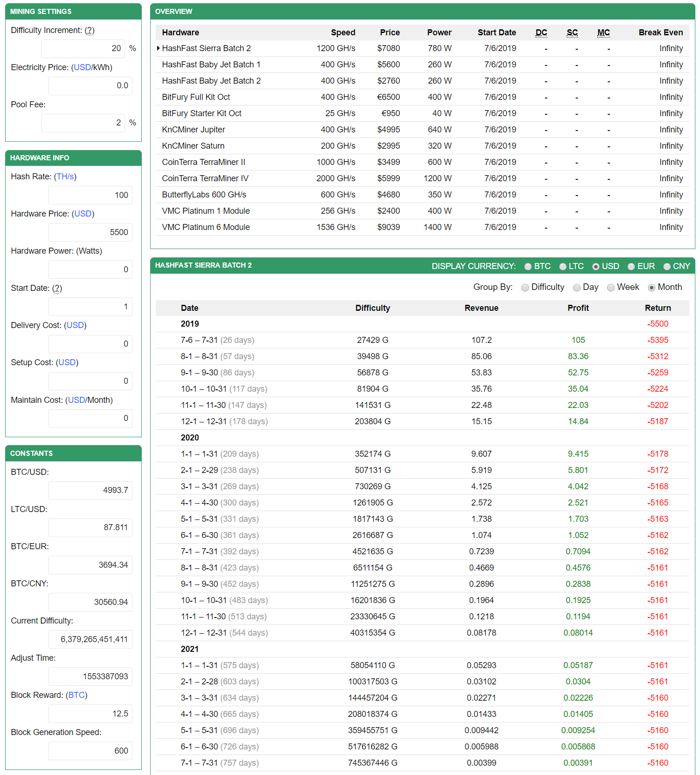
Task: Click the BTC/EUR constant input field
Action: click(90, 565)
